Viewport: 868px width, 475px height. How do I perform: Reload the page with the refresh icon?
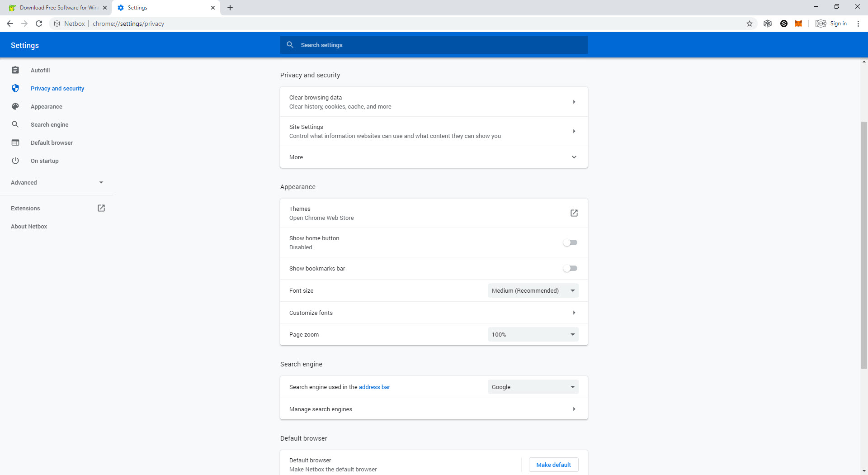[39, 24]
